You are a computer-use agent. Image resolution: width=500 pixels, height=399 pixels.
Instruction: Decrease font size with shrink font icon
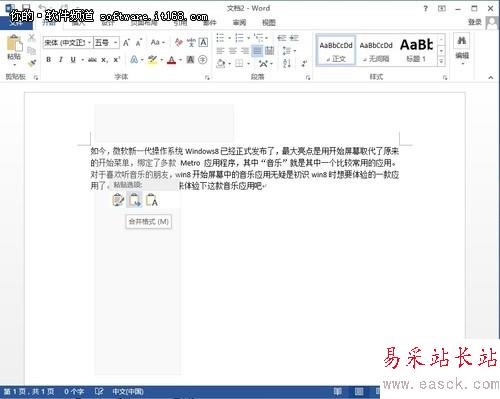click(x=139, y=43)
